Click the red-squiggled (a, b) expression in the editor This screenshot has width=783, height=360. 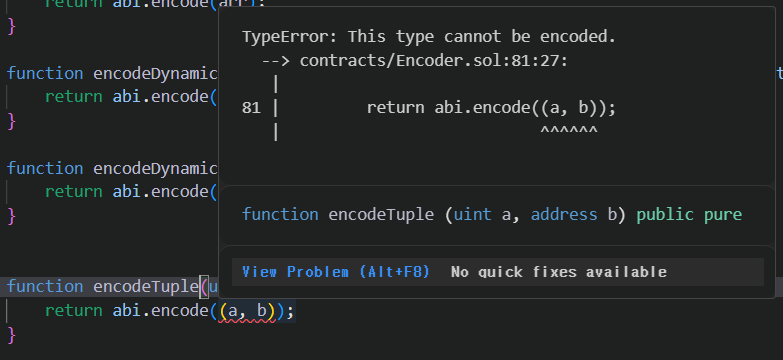pos(247,311)
